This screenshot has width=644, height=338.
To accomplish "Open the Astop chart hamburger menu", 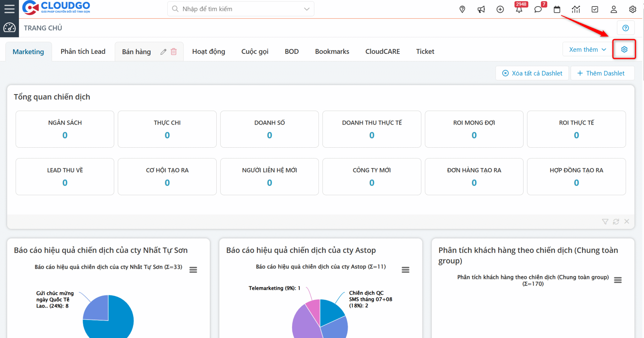I will [405, 270].
